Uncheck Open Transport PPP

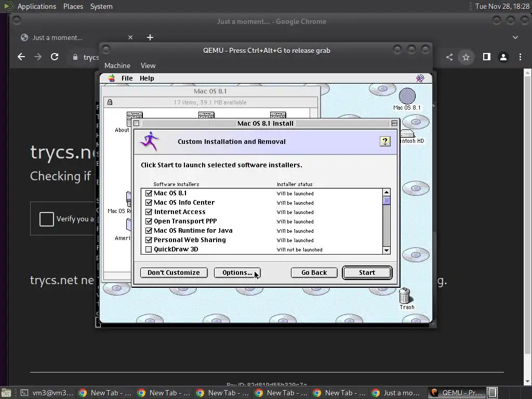click(149, 221)
